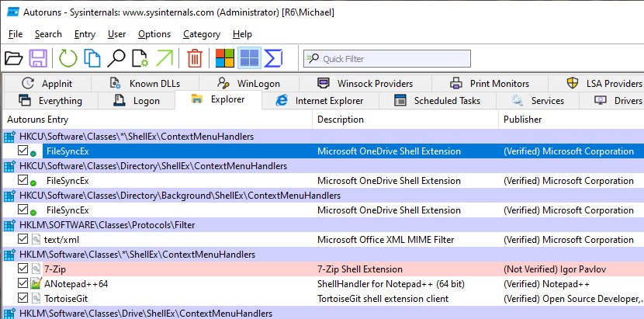The height and width of the screenshot is (319, 644).
Task: Switch to the Scheduled Tasks tab
Action: tap(447, 101)
